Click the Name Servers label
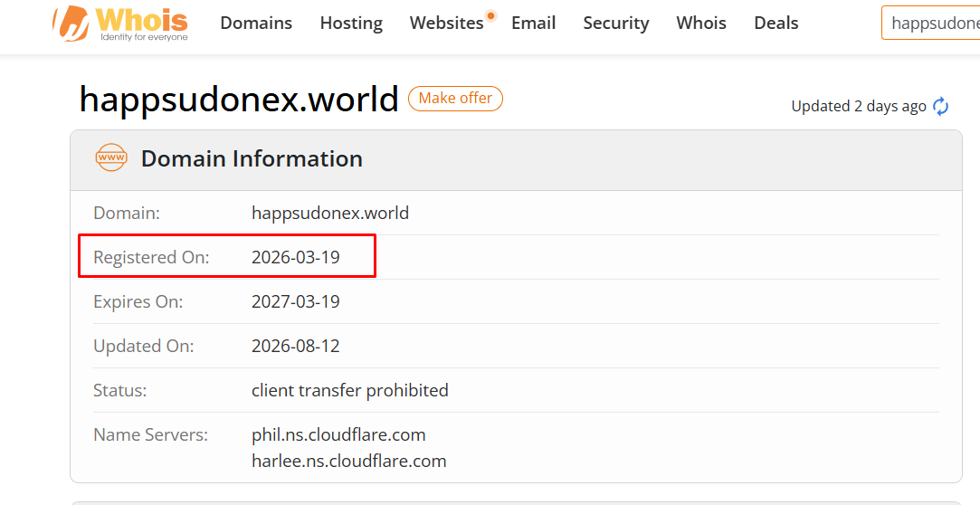Image resolution: width=980 pixels, height=505 pixels. [150, 435]
